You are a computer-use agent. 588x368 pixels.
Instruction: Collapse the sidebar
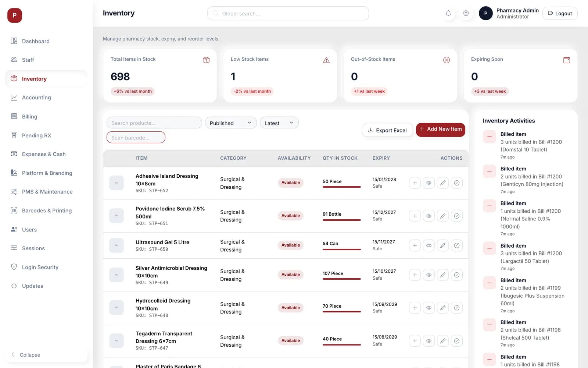(x=46, y=355)
